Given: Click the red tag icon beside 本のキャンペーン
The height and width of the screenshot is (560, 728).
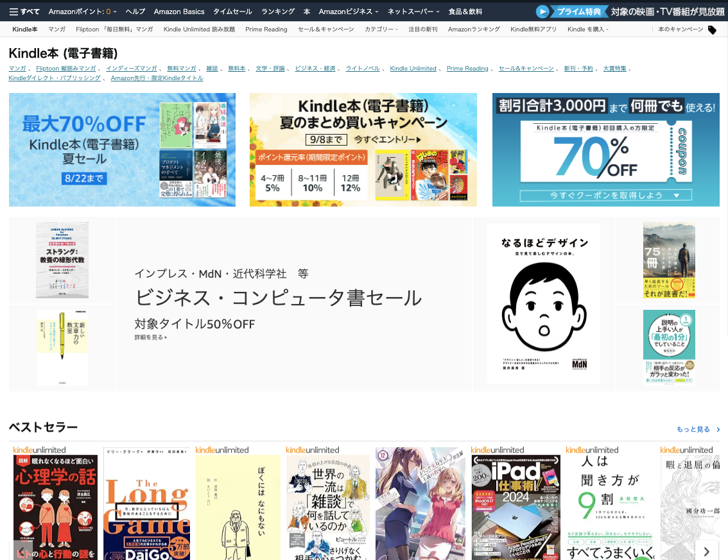Looking at the screenshot, I should (712, 29).
